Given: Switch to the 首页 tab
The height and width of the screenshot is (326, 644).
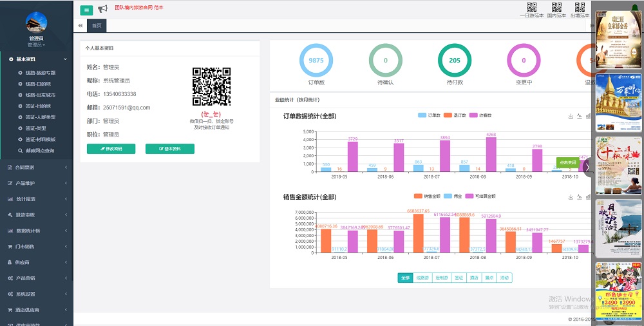Looking at the screenshot, I should [97, 26].
